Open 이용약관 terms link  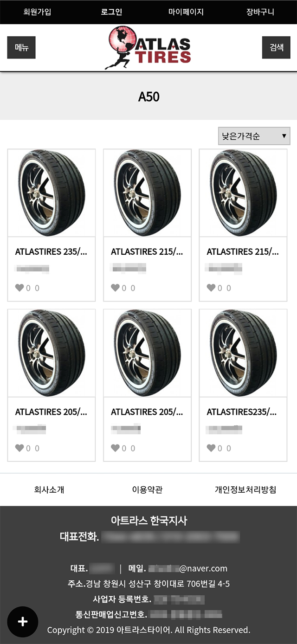[x=148, y=489]
